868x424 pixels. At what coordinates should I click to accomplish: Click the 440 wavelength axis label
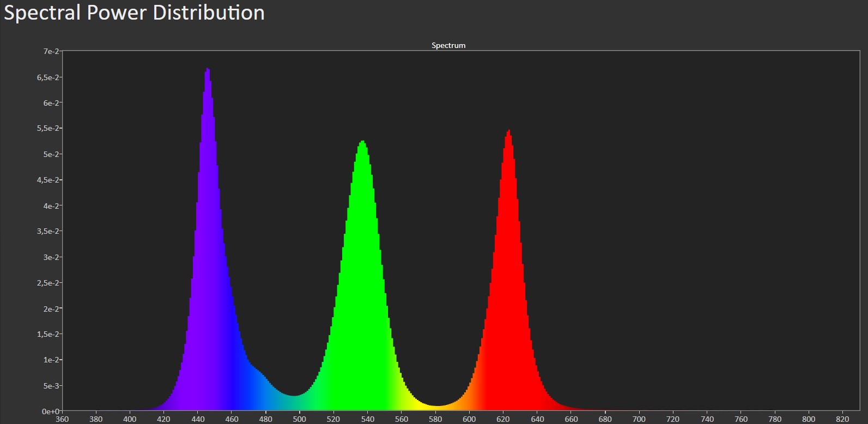coord(198,419)
